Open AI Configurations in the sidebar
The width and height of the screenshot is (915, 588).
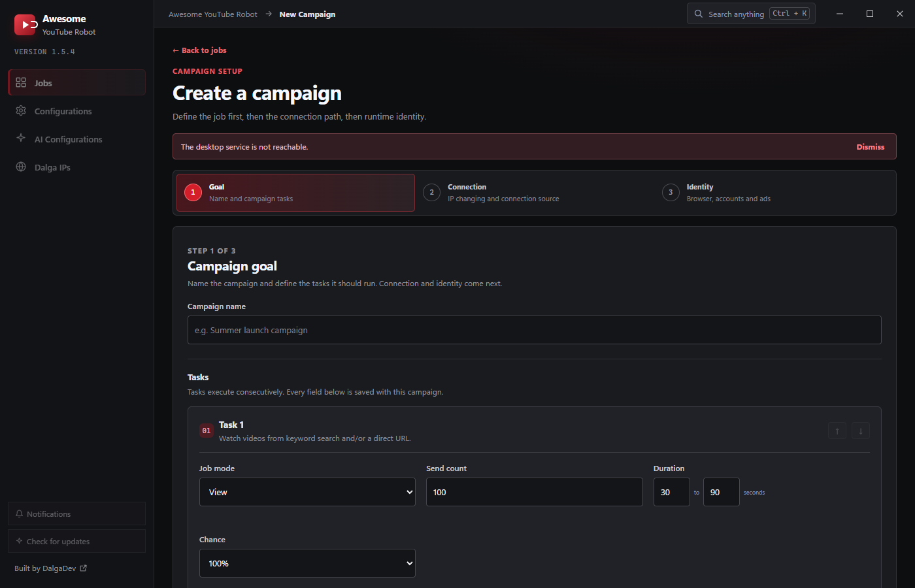click(76, 139)
